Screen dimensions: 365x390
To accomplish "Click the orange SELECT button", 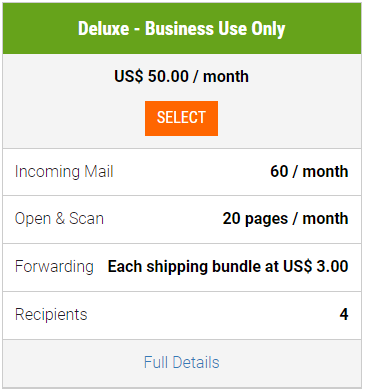I will pos(181,118).
